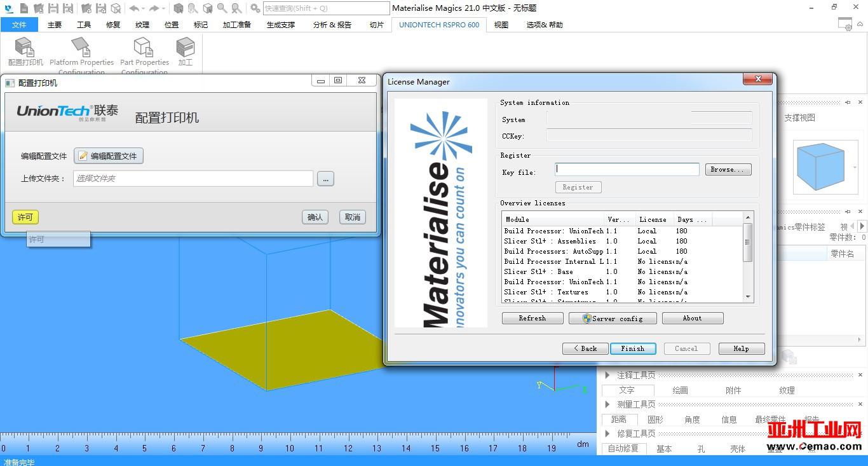The height and width of the screenshot is (466, 868).
Task: Click Browse... in License Manager
Action: 728,169
